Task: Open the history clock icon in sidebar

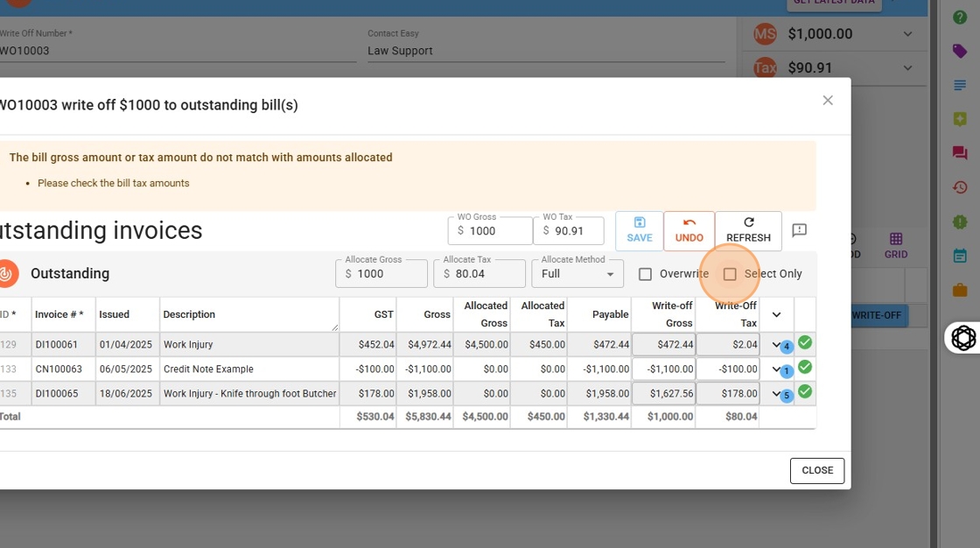Action: [960, 187]
